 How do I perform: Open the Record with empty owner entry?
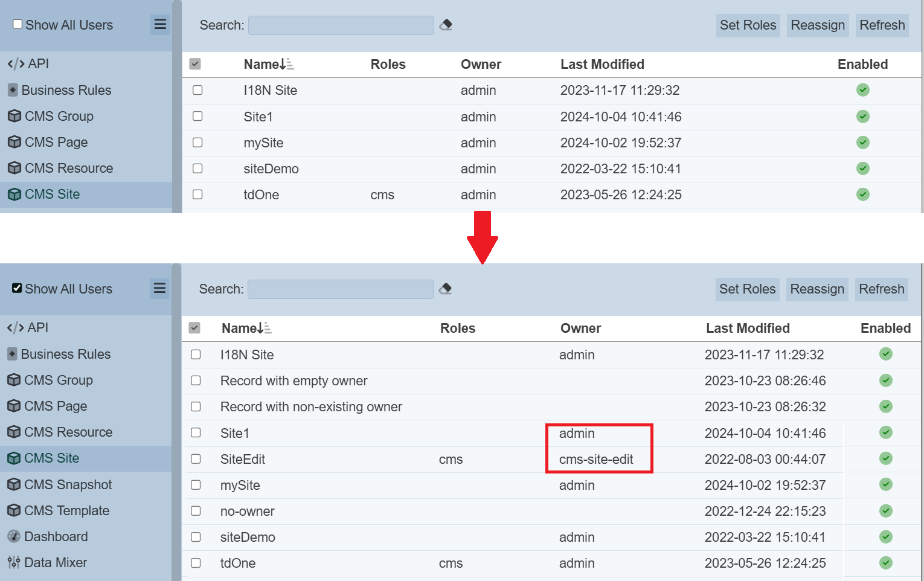(294, 381)
